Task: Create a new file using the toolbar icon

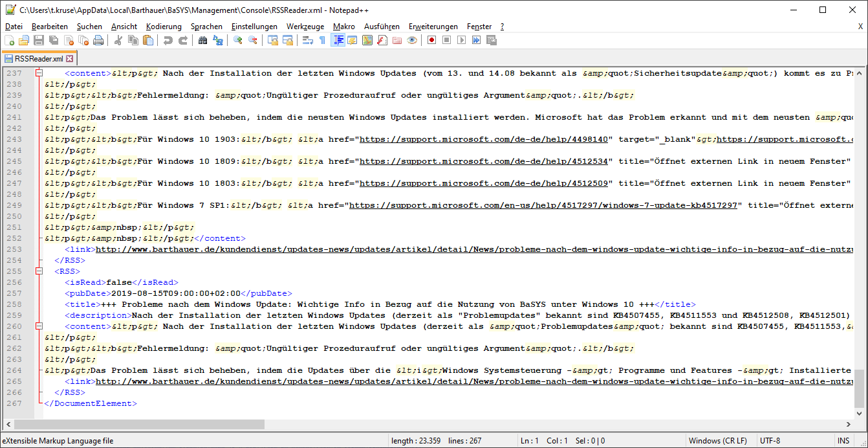Action: tap(10, 40)
